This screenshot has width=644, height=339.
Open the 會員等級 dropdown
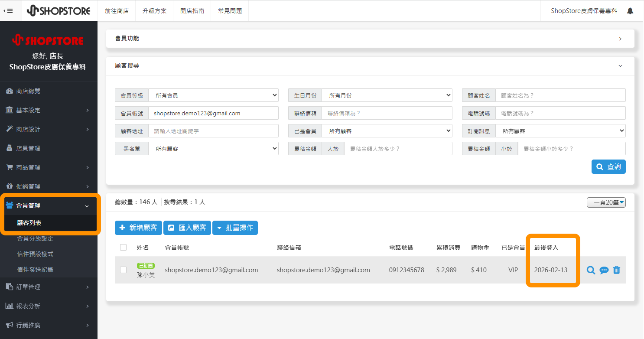point(213,95)
